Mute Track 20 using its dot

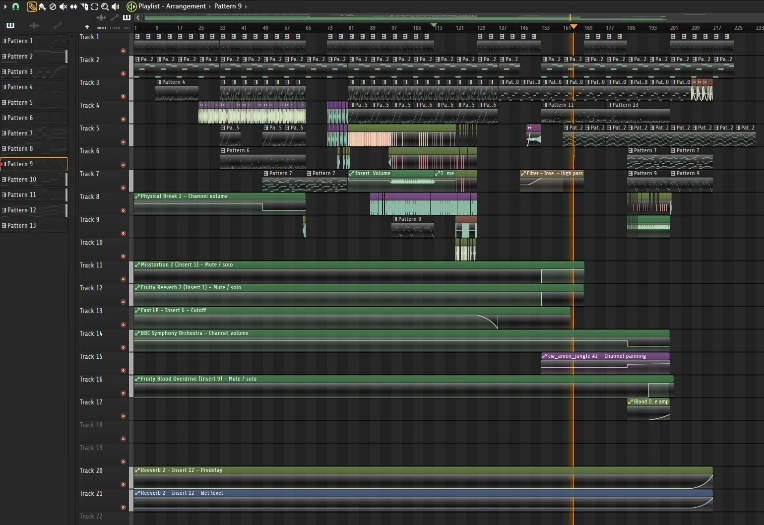pyautogui.click(x=123, y=485)
